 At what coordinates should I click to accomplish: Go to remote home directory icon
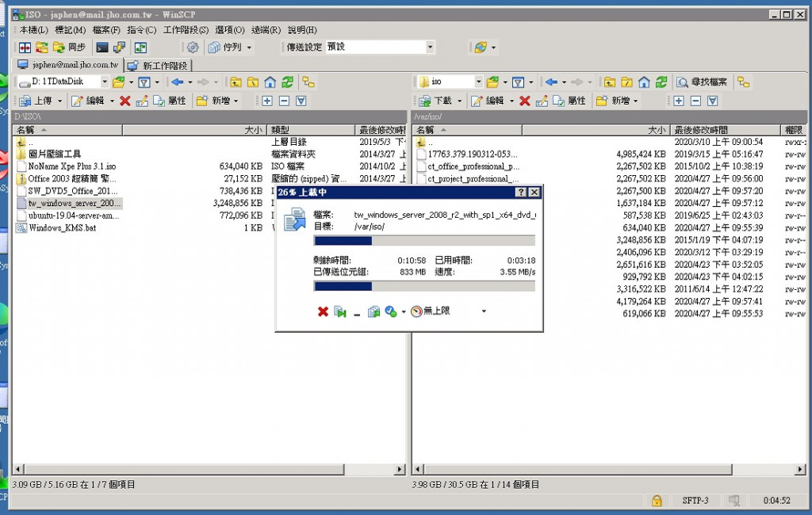(644, 82)
